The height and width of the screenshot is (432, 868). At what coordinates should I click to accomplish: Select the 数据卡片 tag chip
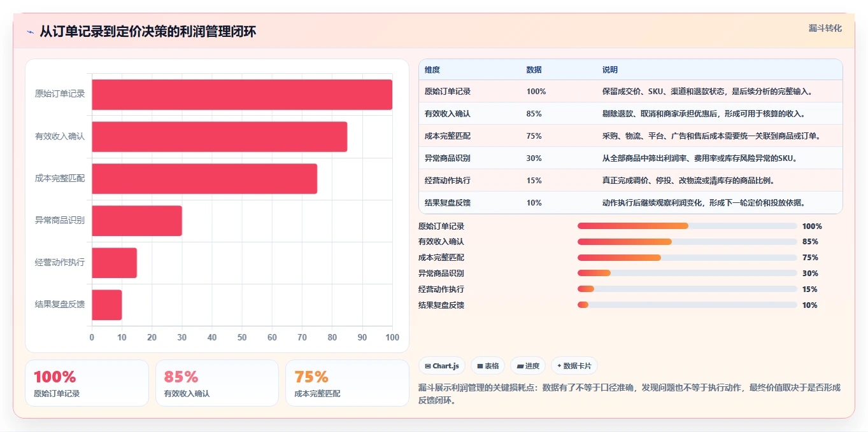coord(574,366)
